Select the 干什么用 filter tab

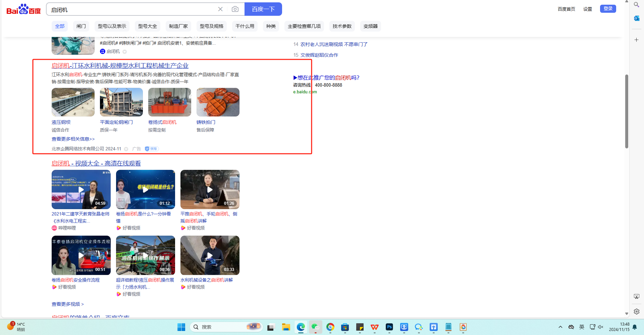[x=245, y=26]
